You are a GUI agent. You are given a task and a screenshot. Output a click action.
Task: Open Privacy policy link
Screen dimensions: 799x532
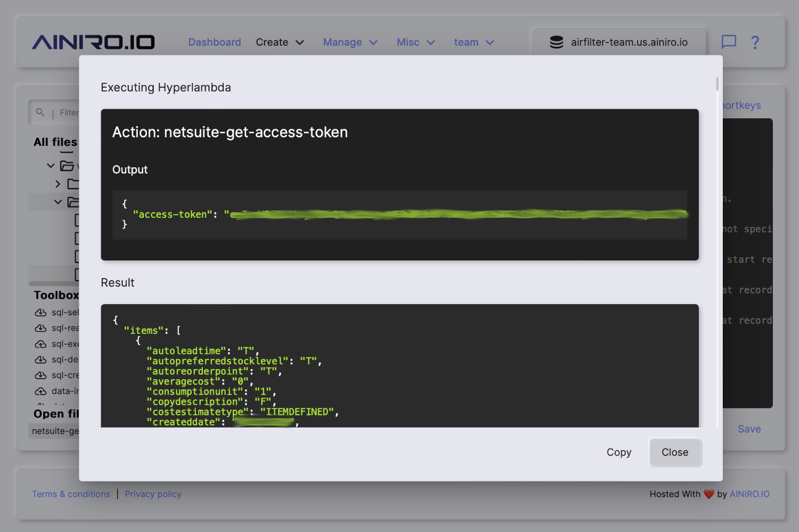point(153,494)
